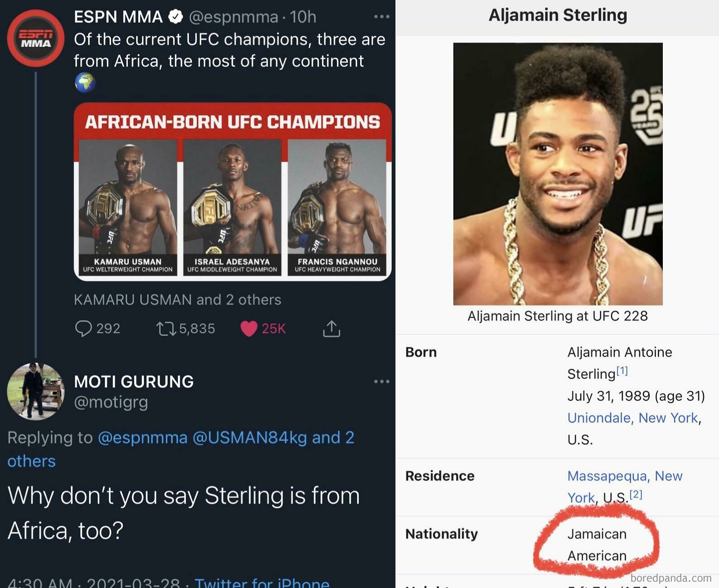Open the Twitter for iPhone link
The height and width of the screenshot is (588, 719).
[262, 583]
